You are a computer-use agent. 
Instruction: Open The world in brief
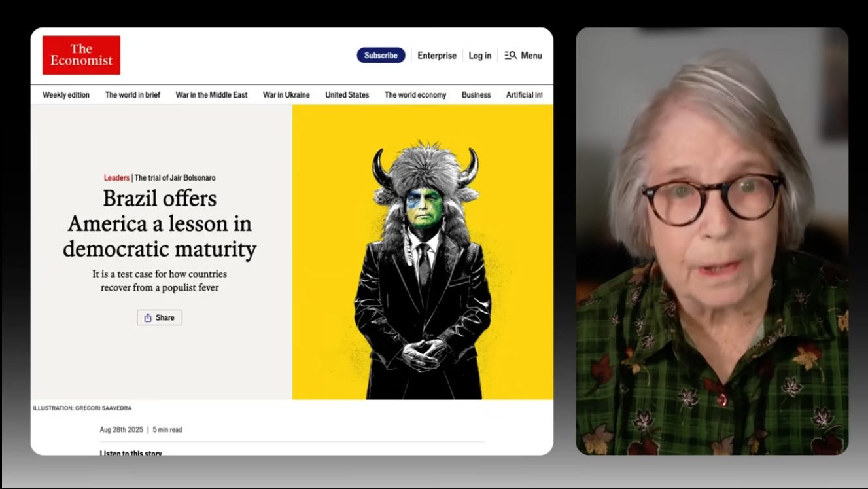coord(133,95)
